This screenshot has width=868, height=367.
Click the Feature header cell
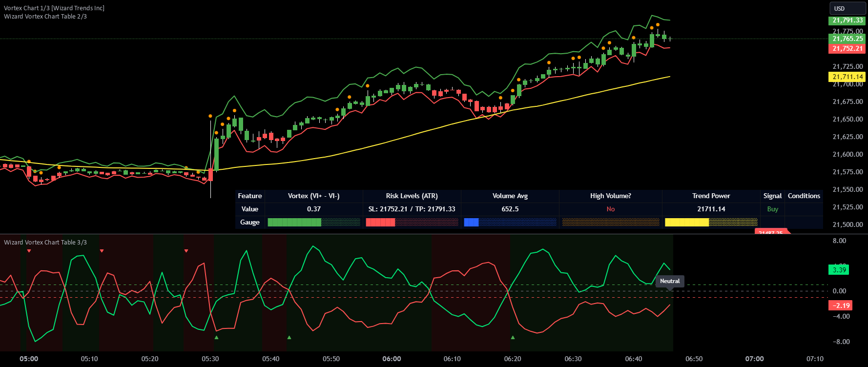[250, 196]
